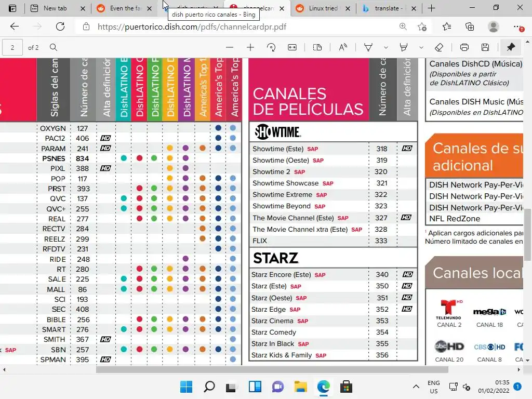Add this page to favorites star-plus icon
The image size is (532, 399).
click(422, 26)
